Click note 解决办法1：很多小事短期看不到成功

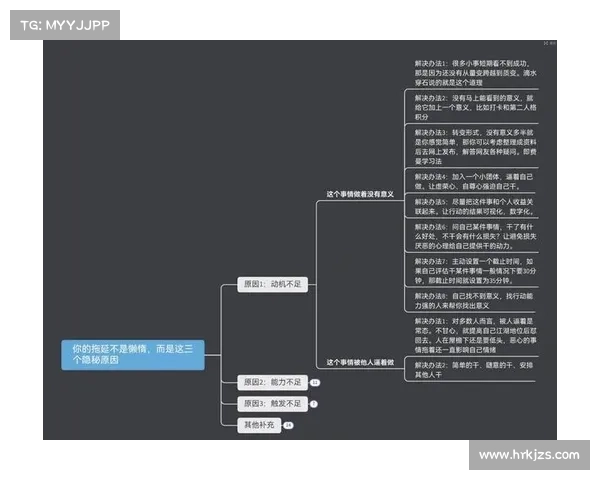(475, 73)
